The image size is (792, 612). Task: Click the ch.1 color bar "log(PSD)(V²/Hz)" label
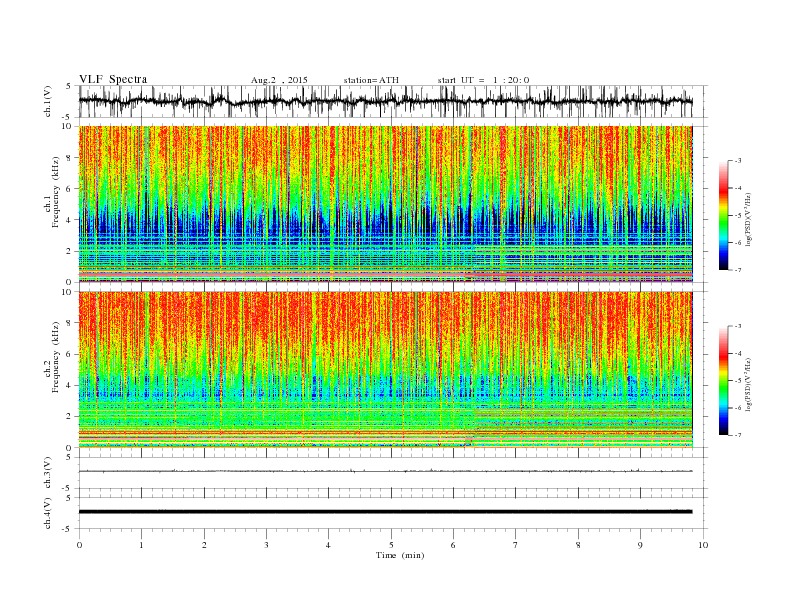click(749, 220)
